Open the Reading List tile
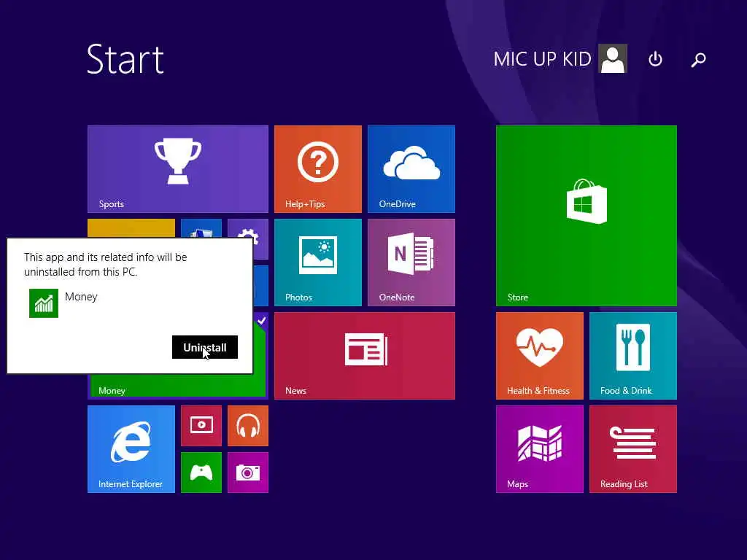This screenshot has width=747, height=560. coord(632,449)
